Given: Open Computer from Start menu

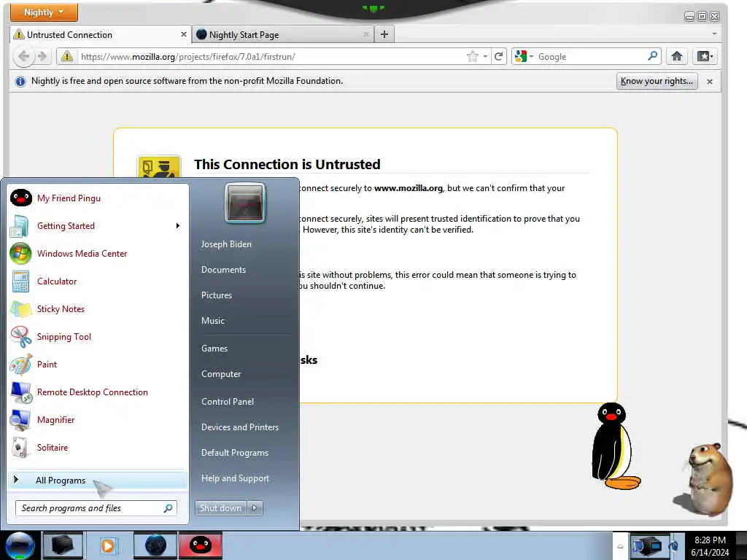Looking at the screenshot, I should (221, 374).
